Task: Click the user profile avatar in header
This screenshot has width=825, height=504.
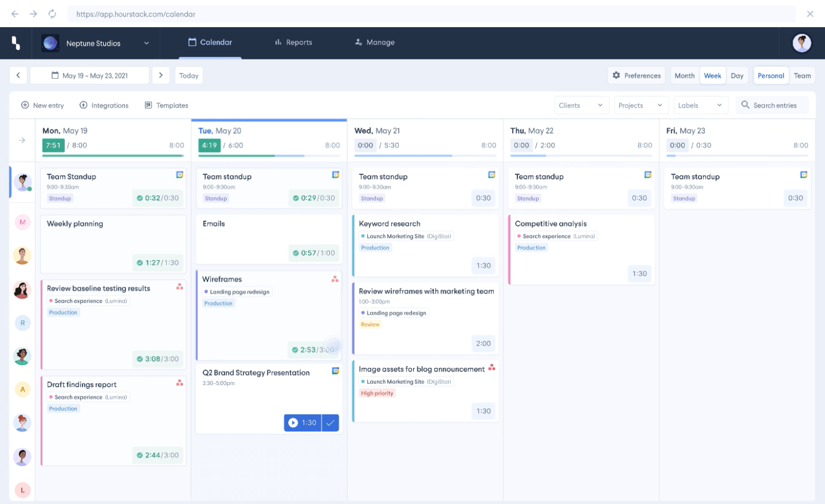Action: click(802, 43)
